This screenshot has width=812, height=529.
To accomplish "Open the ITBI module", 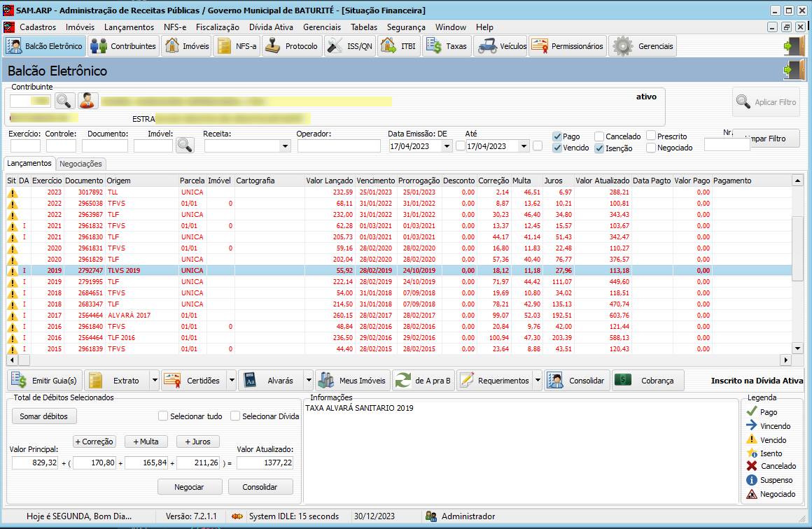I will [398, 46].
